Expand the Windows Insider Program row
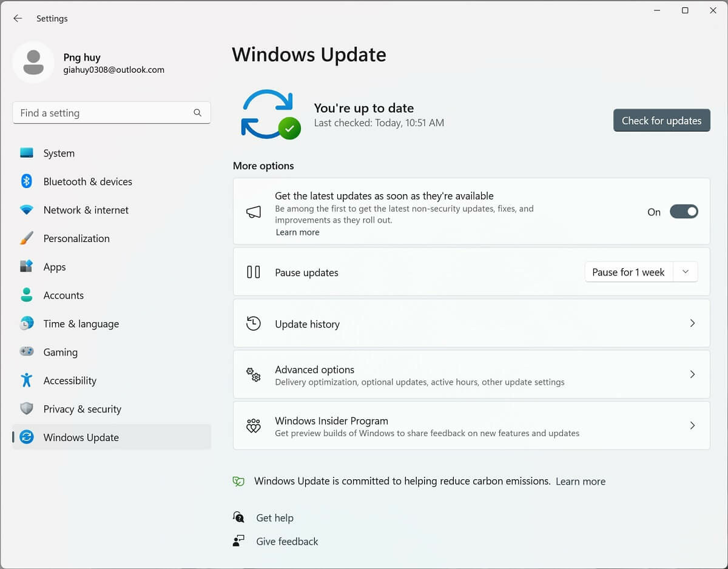This screenshot has height=569, width=728. [x=692, y=425]
